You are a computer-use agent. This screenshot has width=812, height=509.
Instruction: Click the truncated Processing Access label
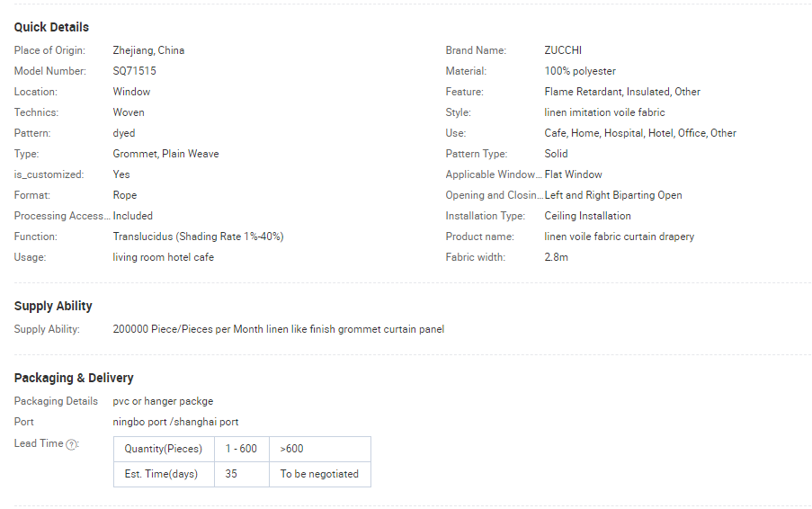coord(62,216)
